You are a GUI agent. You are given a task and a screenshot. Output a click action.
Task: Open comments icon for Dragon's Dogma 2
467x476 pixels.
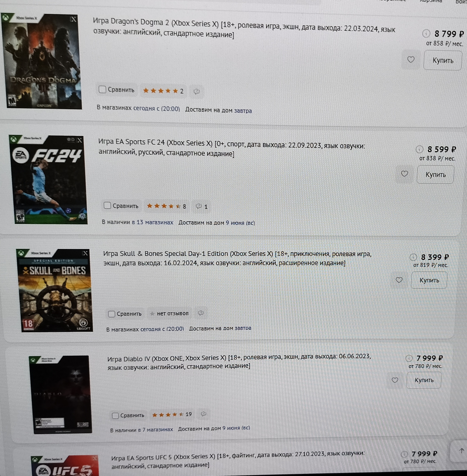coord(196,92)
